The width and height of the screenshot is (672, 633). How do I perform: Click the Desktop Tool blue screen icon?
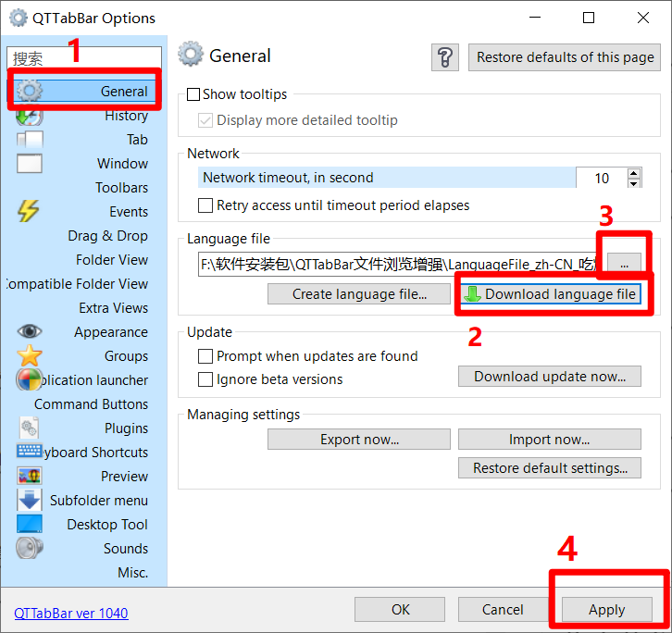point(29,524)
